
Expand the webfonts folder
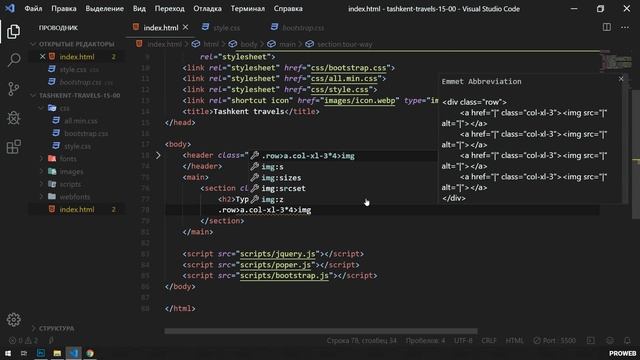(75, 197)
